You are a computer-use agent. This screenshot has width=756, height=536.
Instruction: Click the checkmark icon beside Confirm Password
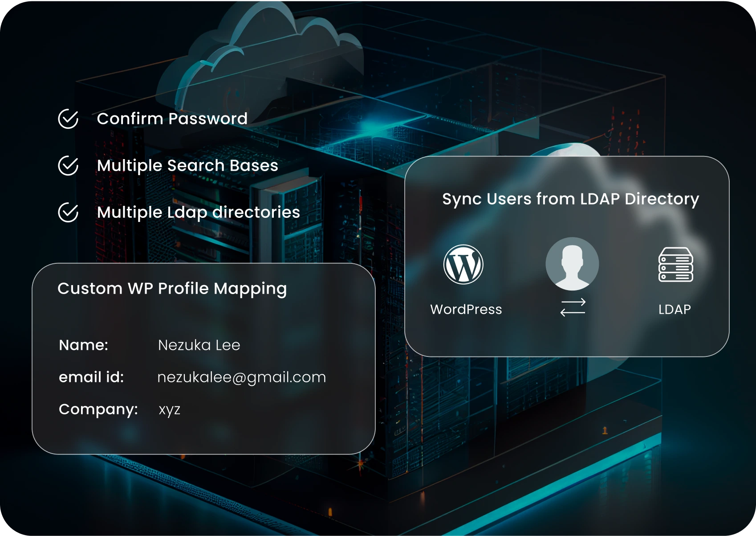68,119
